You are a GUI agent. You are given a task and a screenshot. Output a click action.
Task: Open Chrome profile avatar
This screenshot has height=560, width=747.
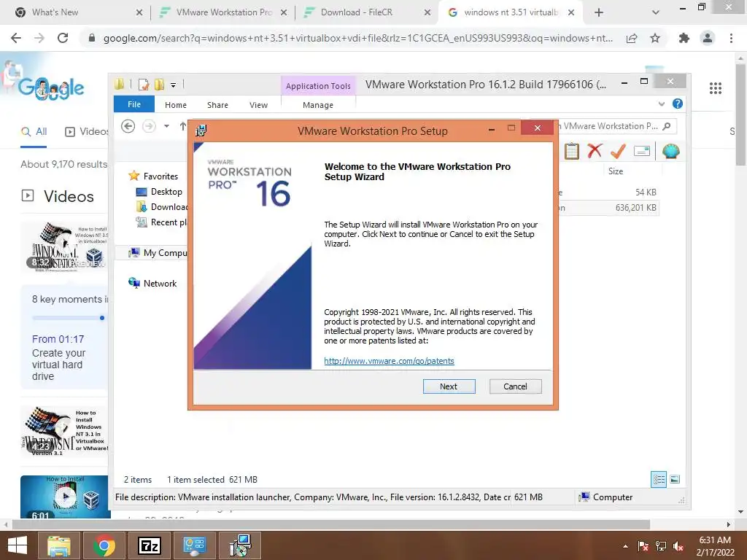[x=708, y=38]
